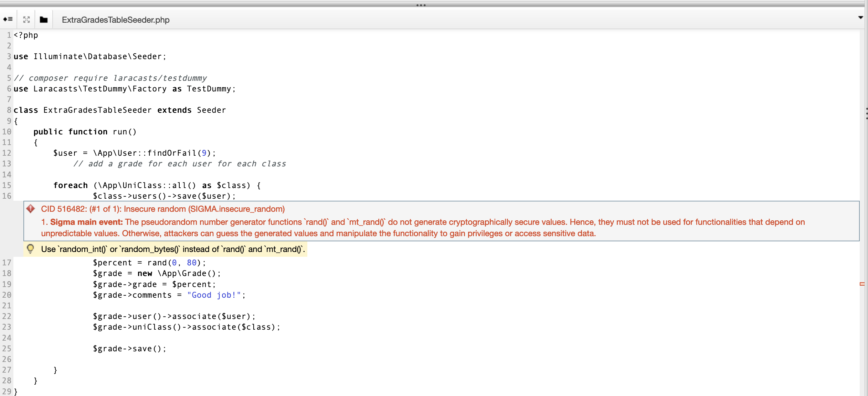868x396 pixels.
Task: Select the Sigma main event description text
Action: [x=423, y=228]
